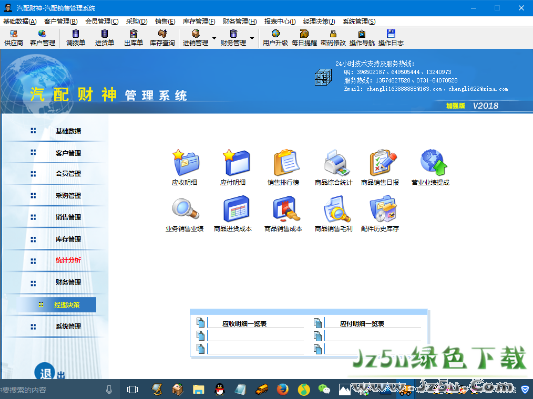Image resolution: width=533 pixels, height=399 pixels.
Task: Open the 采购(D) menu
Action: (x=137, y=21)
